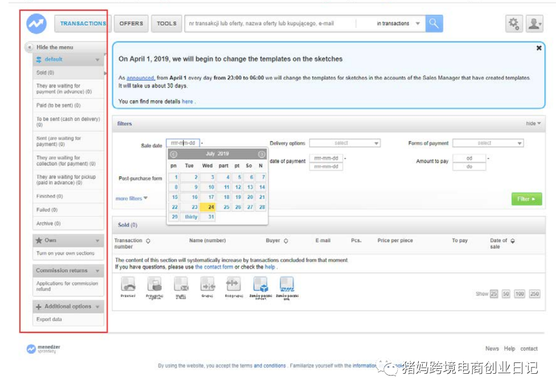Viewport: 556px width, 392px height.
Task: Expand the 'more filters' section
Action: 131,199
